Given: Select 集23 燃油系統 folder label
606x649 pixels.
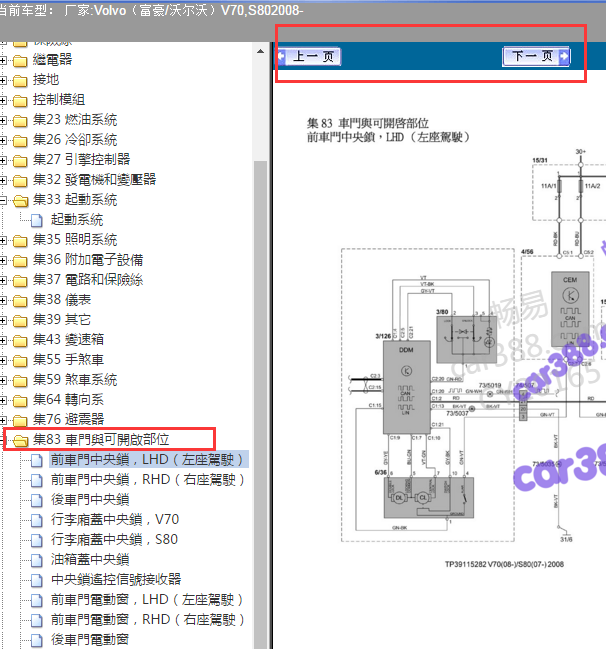Looking at the screenshot, I should coord(75,120).
